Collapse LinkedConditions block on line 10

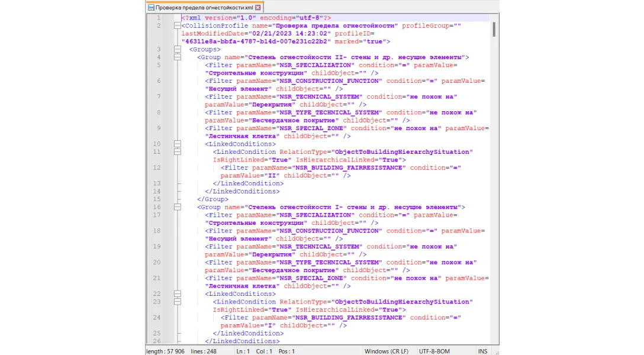[x=177, y=144]
